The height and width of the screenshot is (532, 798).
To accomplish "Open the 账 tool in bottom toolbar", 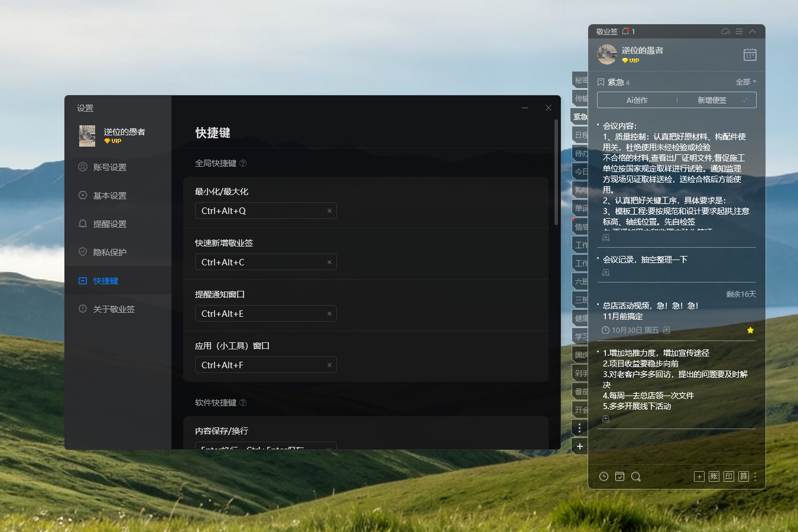I will click(x=714, y=476).
